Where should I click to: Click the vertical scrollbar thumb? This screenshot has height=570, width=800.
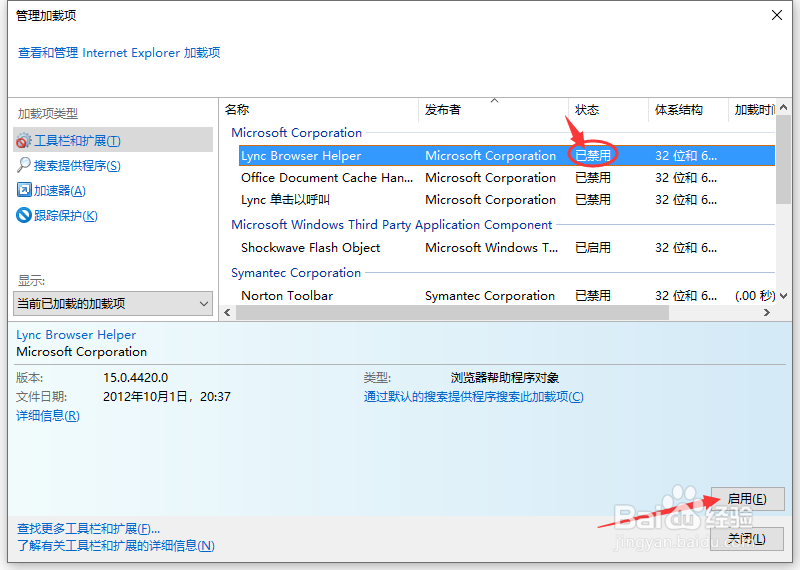click(x=784, y=160)
